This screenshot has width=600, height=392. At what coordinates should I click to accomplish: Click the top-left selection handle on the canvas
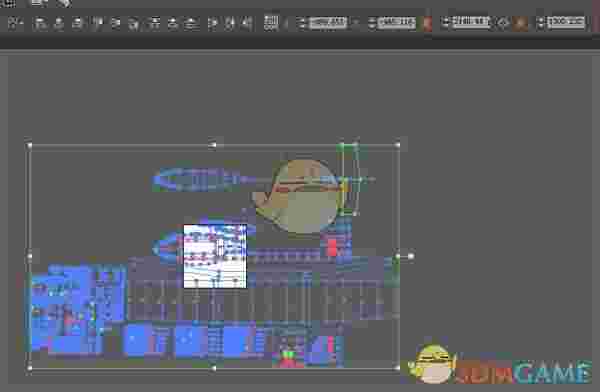[30, 145]
